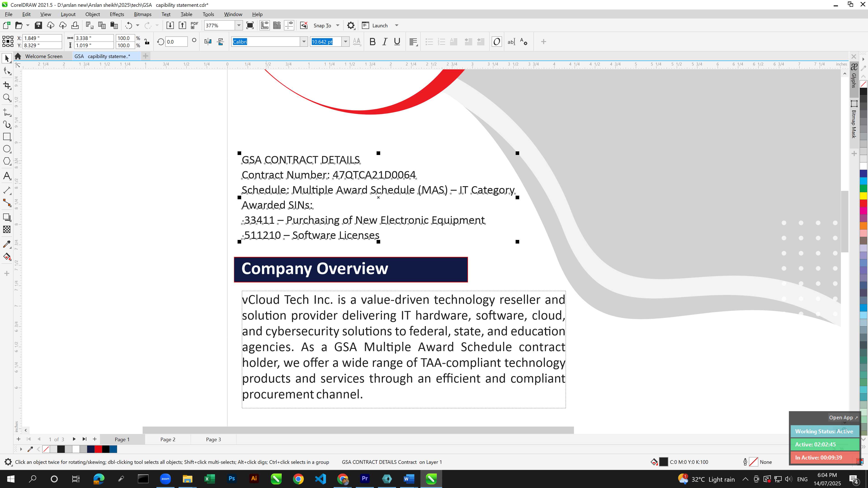Select the Text tool in the toolbox
Screen dimensions: 868x488
point(7,176)
